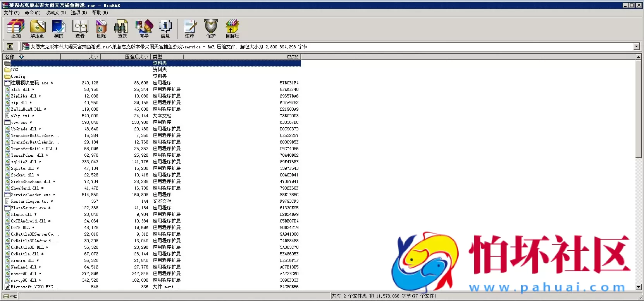Click the 删除 (Delete) toolbar icon
Screen dimensions: 644x301
click(x=101, y=29)
